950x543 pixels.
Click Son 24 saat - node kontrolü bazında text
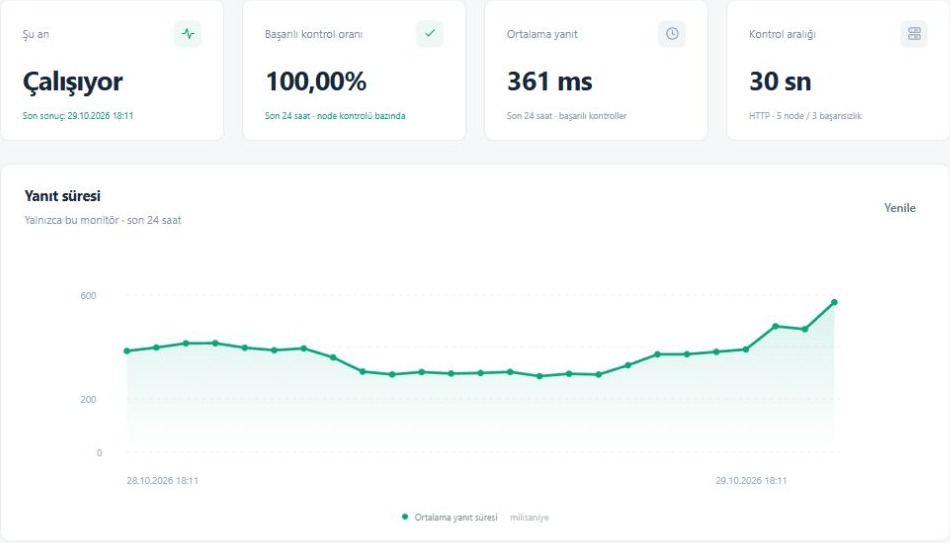coord(335,116)
